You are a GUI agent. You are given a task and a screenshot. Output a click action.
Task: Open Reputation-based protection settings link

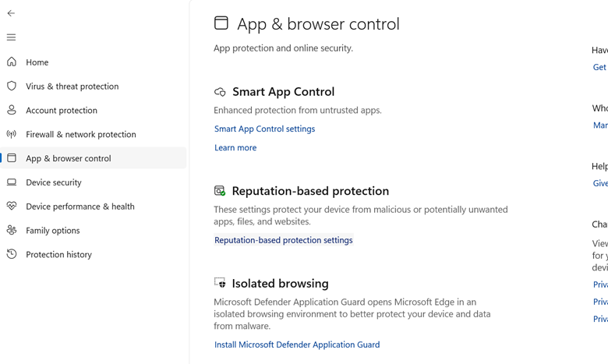click(284, 240)
